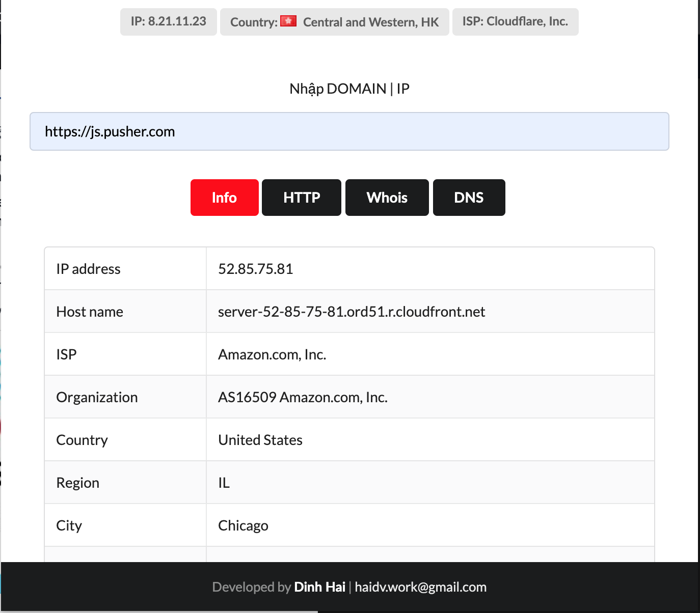
Task: Click the Nhập DOMAIN | IP heading
Action: tap(349, 89)
